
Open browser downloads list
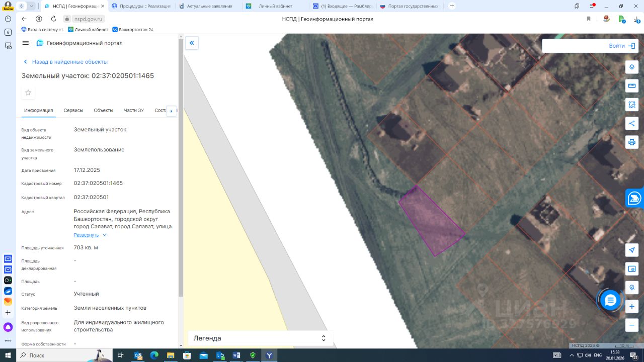click(x=636, y=19)
